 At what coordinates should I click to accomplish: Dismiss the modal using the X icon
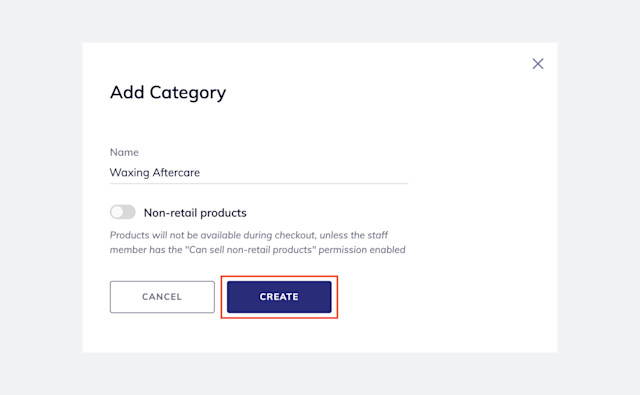[x=538, y=64]
